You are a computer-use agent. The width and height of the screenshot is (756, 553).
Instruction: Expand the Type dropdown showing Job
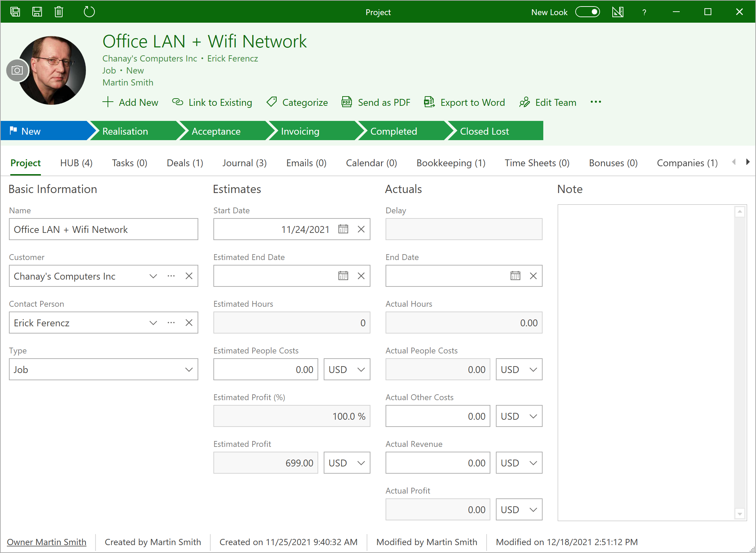189,370
